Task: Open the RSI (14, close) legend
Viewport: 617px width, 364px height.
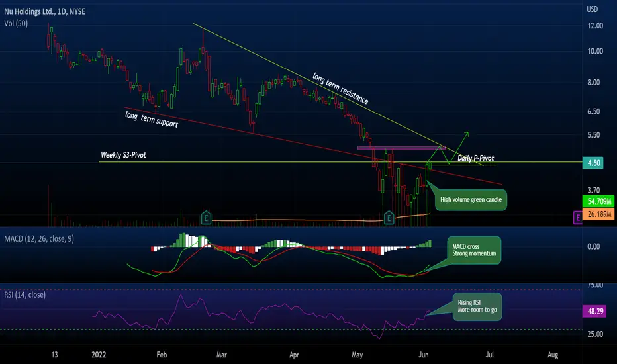Action: coord(24,295)
